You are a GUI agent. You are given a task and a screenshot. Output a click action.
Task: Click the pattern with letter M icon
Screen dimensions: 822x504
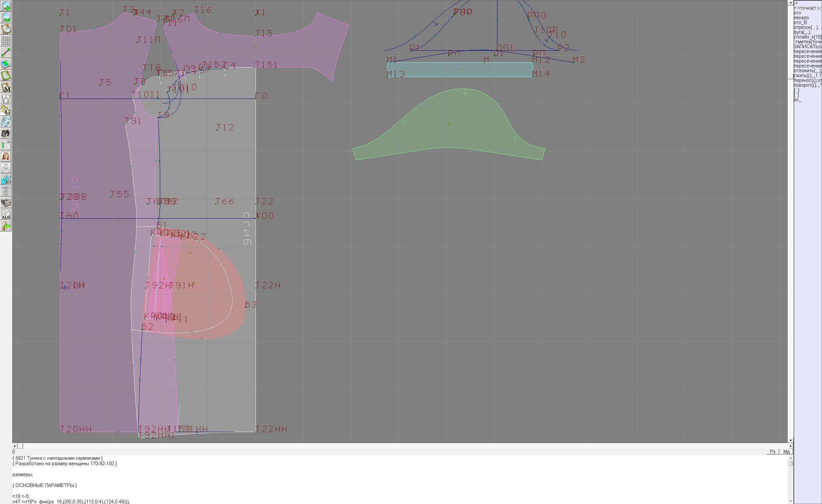coord(6,87)
